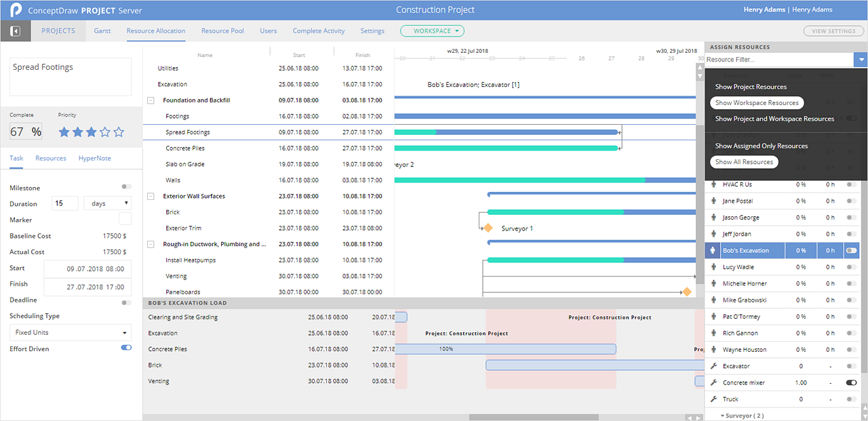Open the PROJECTS tab
The width and height of the screenshot is (868, 421).
[x=58, y=31]
